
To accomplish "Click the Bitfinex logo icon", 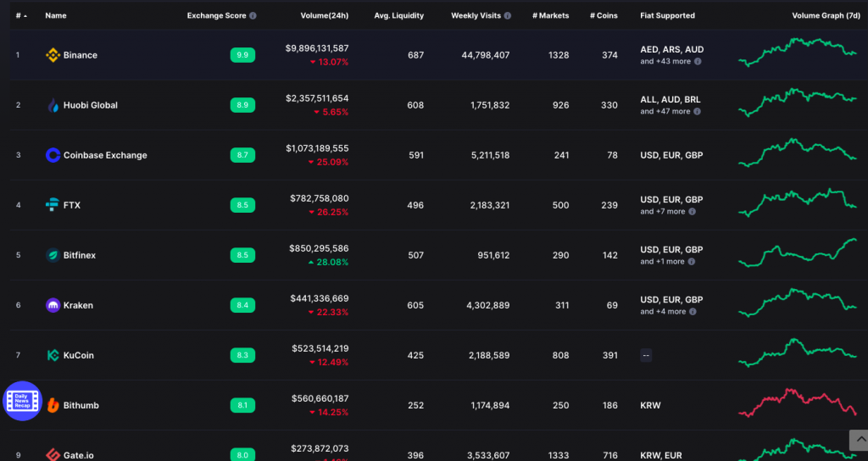I will [53, 255].
